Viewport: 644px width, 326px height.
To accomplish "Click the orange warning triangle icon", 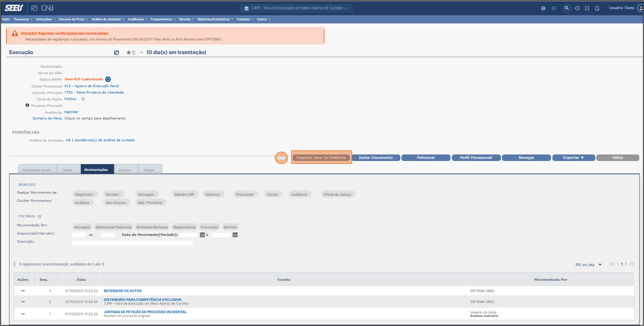I will pos(15,33).
